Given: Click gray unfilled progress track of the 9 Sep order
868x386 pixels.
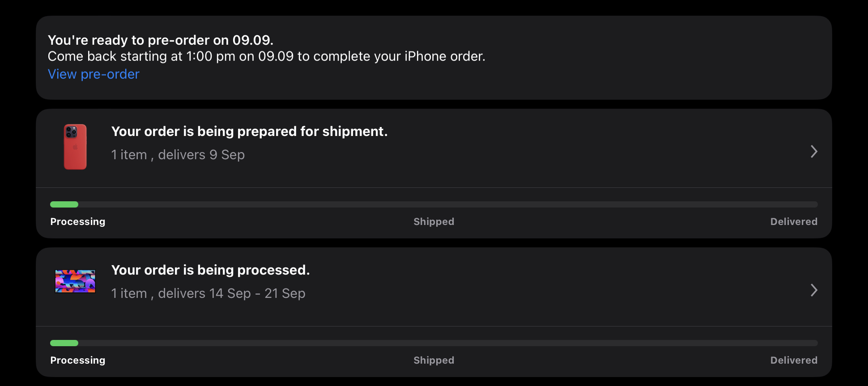Looking at the screenshot, I should [447, 204].
